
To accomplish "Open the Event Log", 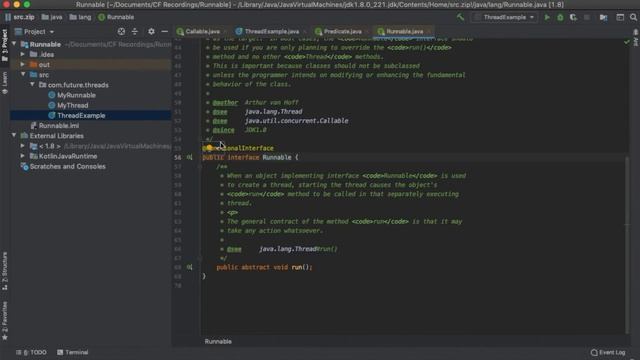I will click(608, 352).
